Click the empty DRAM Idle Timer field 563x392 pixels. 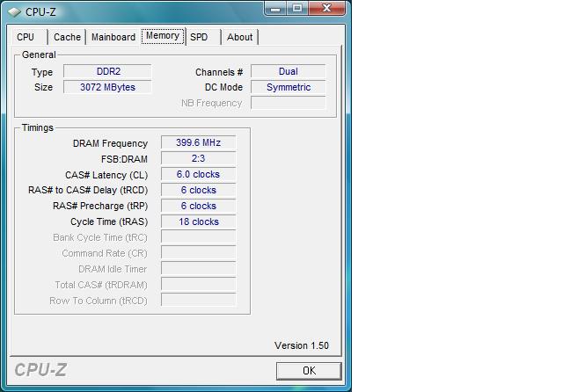(199, 269)
